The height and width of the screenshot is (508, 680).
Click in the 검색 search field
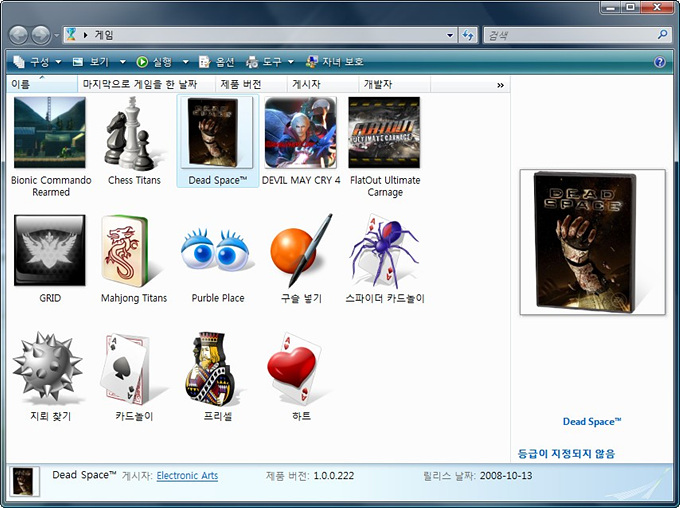click(x=572, y=35)
